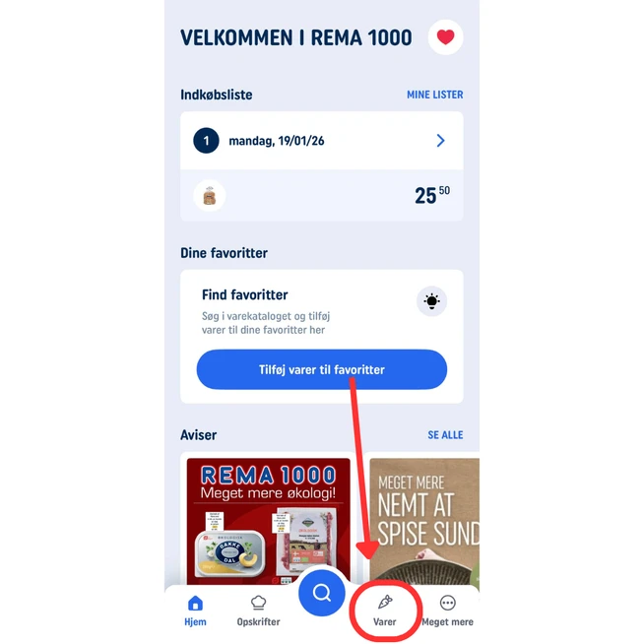Select the mandag 19/01/26 shopping list

click(322, 141)
